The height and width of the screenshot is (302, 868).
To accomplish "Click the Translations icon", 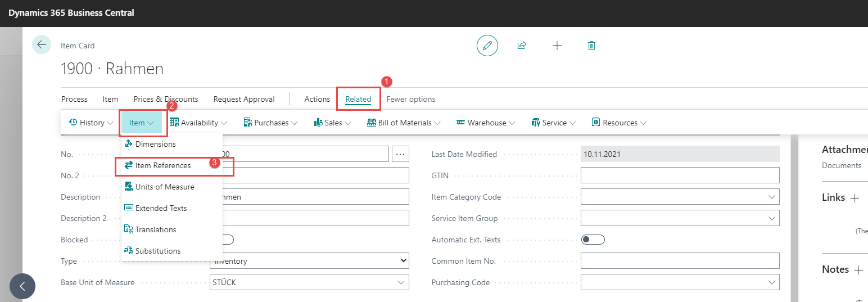I will (x=129, y=229).
